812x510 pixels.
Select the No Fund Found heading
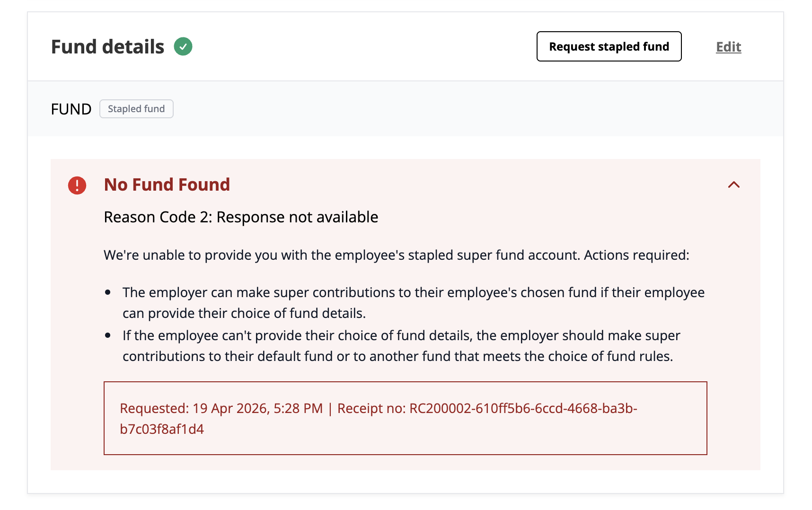pyautogui.click(x=167, y=185)
